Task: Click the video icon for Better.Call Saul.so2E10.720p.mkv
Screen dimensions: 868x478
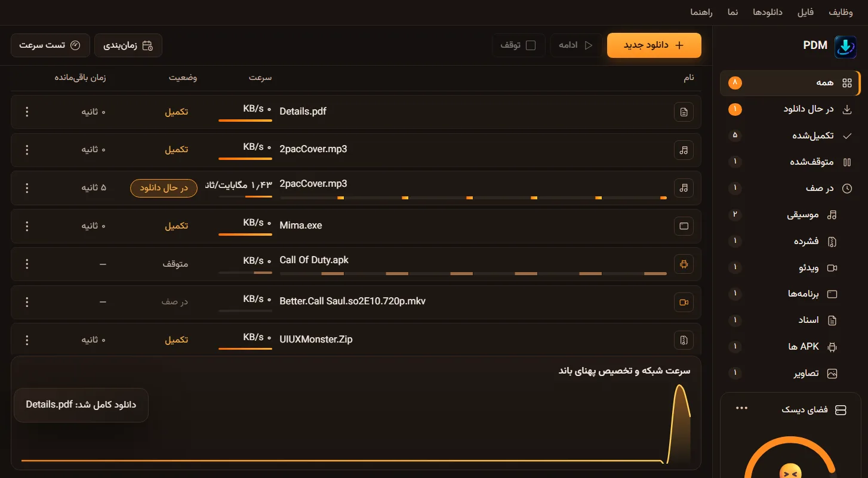Action: 684,302
